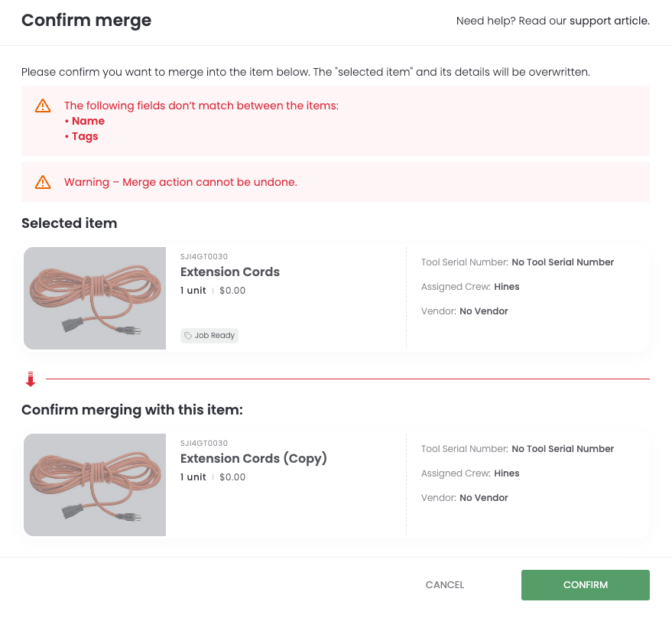This screenshot has width=672, height=618.
Task: Open the support article link
Action: 609,21
